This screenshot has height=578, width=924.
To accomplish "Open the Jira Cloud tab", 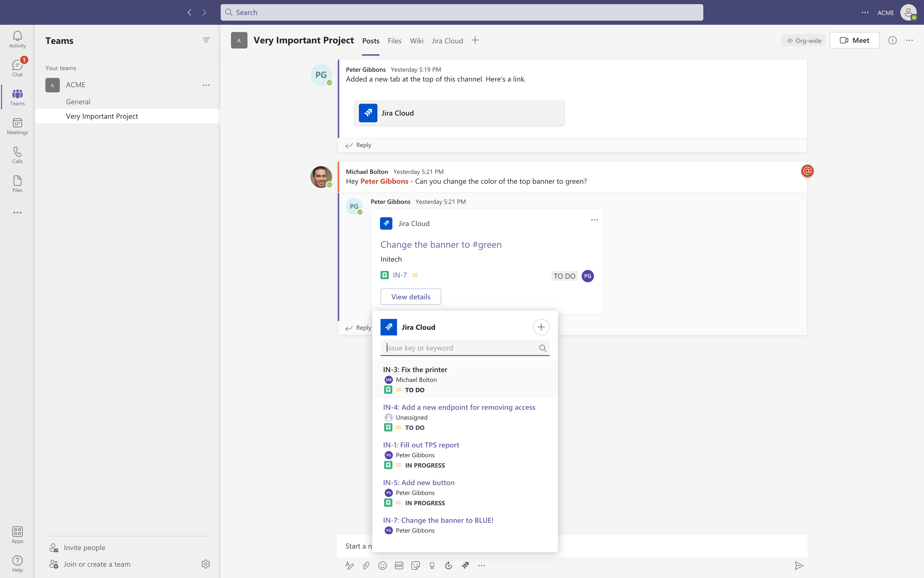I will (x=447, y=41).
